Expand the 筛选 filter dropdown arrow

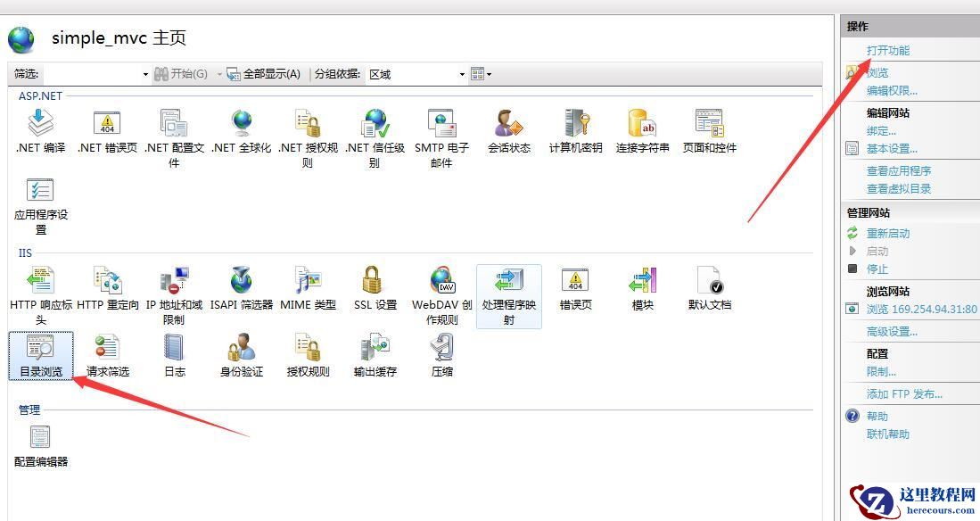point(145,74)
